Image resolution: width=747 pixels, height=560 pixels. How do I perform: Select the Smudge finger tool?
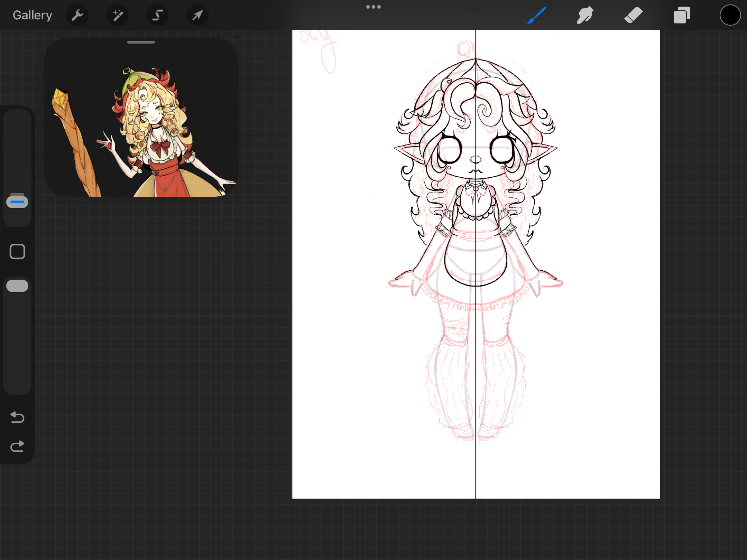click(x=585, y=15)
